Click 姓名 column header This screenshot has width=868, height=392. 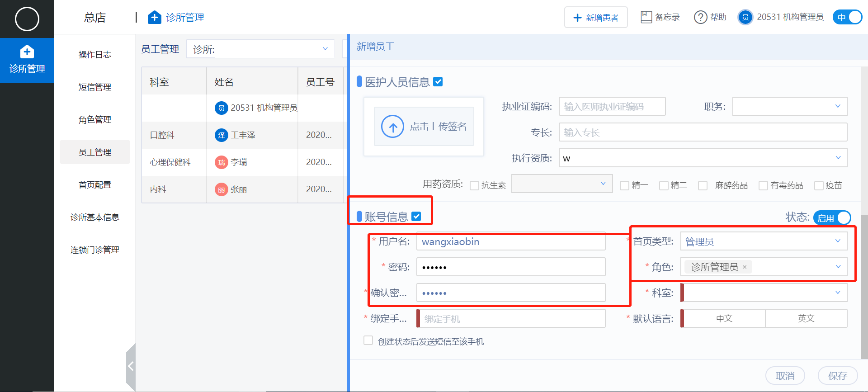[252, 82]
